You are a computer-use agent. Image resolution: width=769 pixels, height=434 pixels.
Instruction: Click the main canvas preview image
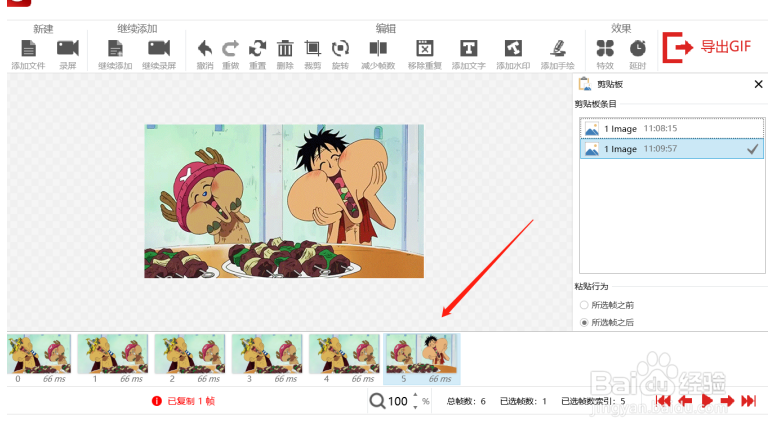(x=284, y=201)
